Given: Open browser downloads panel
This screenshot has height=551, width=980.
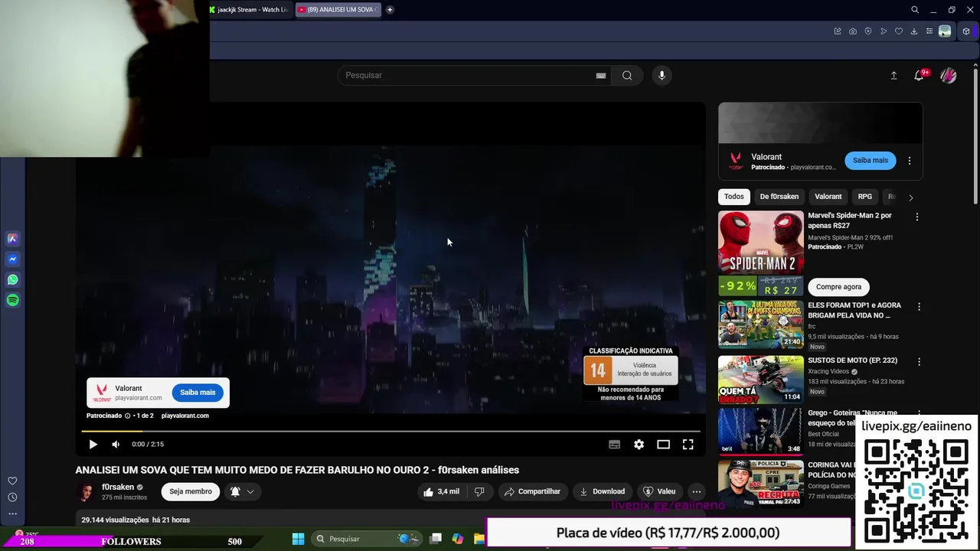Looking at the screenshot, I should [x=914, y=31].
